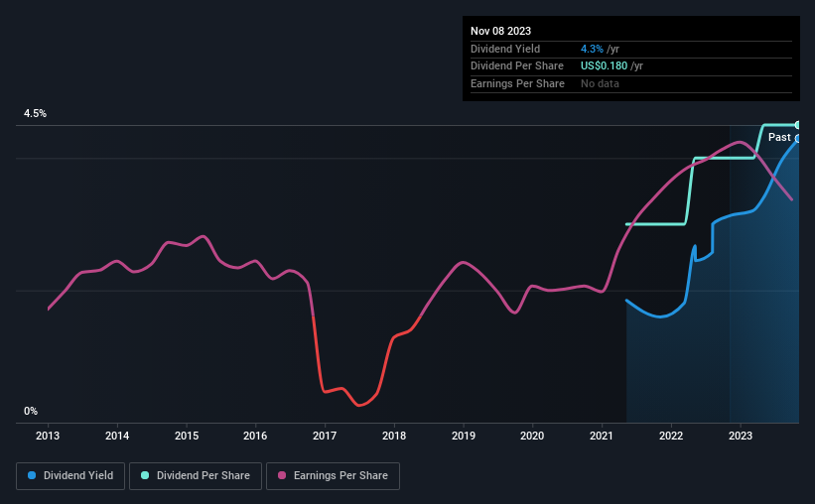Screen dimensions: 815x504
Task: Select the 2013 label on the time axis
Action: click(48, 436)
